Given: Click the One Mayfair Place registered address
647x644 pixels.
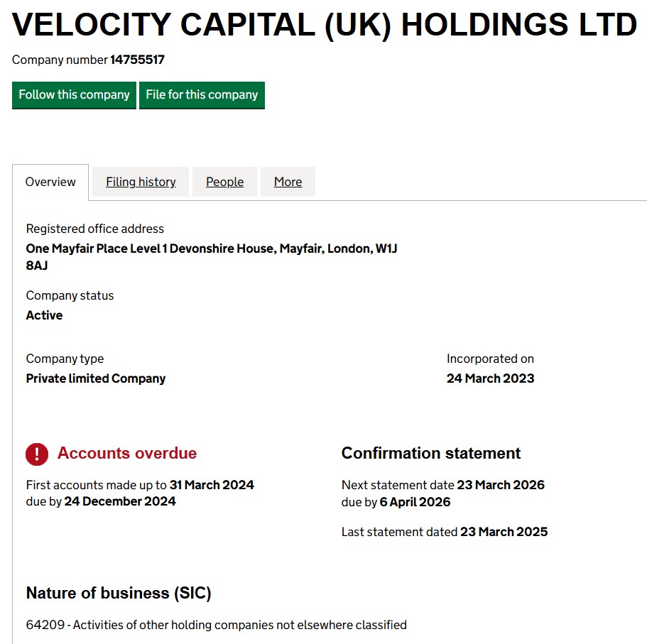Looking at the screenshot, I should [211, 249].
